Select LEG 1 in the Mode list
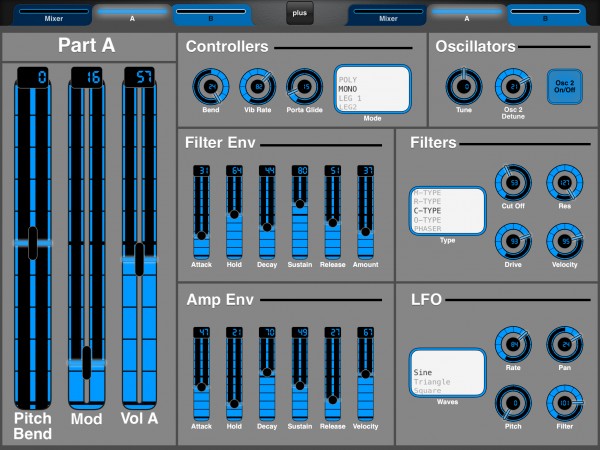Viewport: 600px width, 450px height. coord(350,98)
